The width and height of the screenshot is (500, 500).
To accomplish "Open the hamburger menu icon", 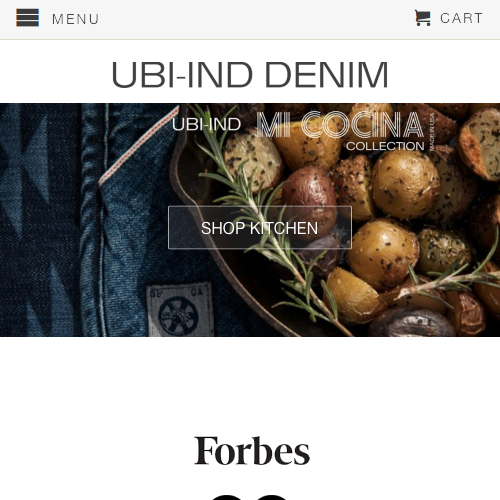I will pyautogui.click(x=28, y=18).
